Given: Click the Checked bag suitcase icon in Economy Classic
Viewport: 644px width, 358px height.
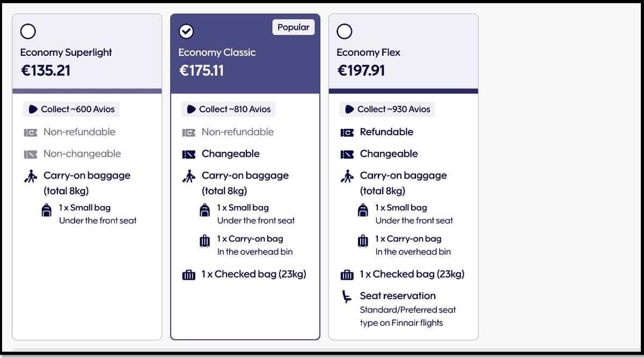Looking at the screenshot, I should pos(189,275).
